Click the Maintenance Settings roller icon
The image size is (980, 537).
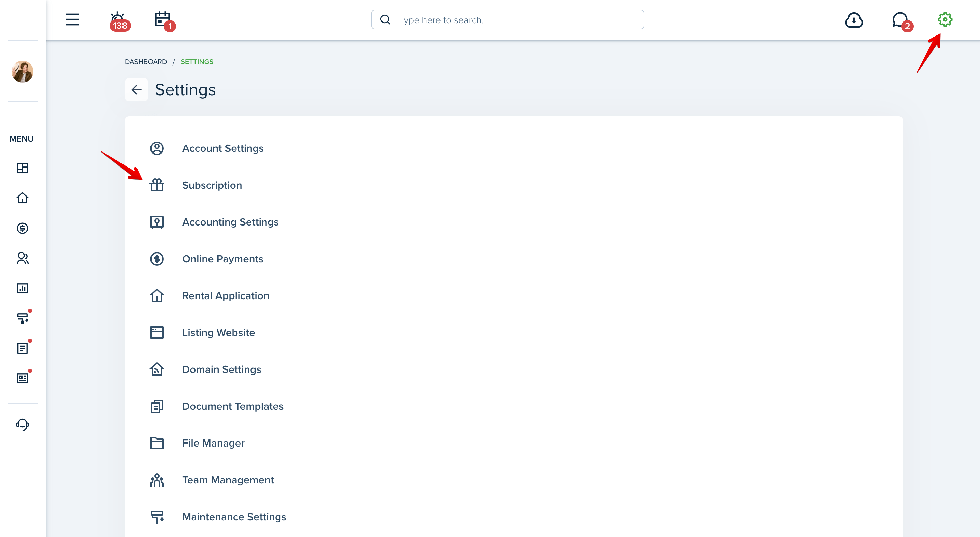click(x=157, y=517)
